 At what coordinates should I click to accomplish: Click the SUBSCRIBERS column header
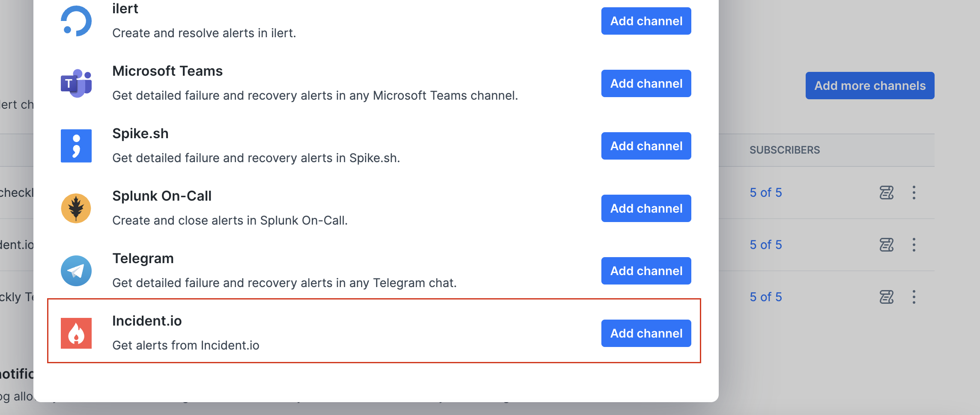coord(785,150)
